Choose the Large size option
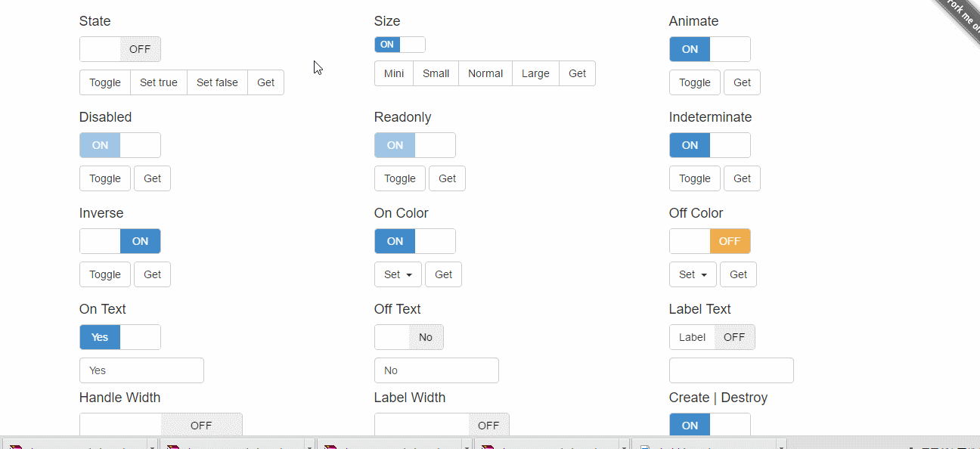The width and height of the screenshot is (980, 449). (x=535, y=73)
